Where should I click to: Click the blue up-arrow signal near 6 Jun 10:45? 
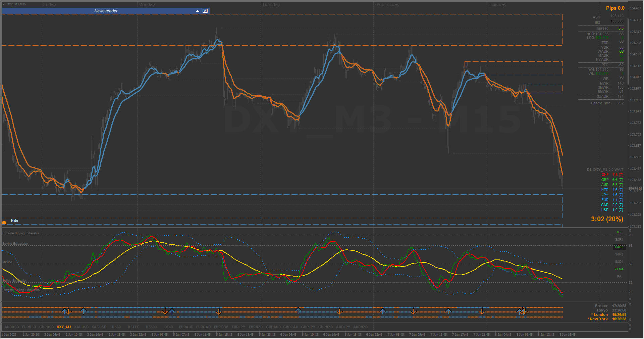pos(298,311)
